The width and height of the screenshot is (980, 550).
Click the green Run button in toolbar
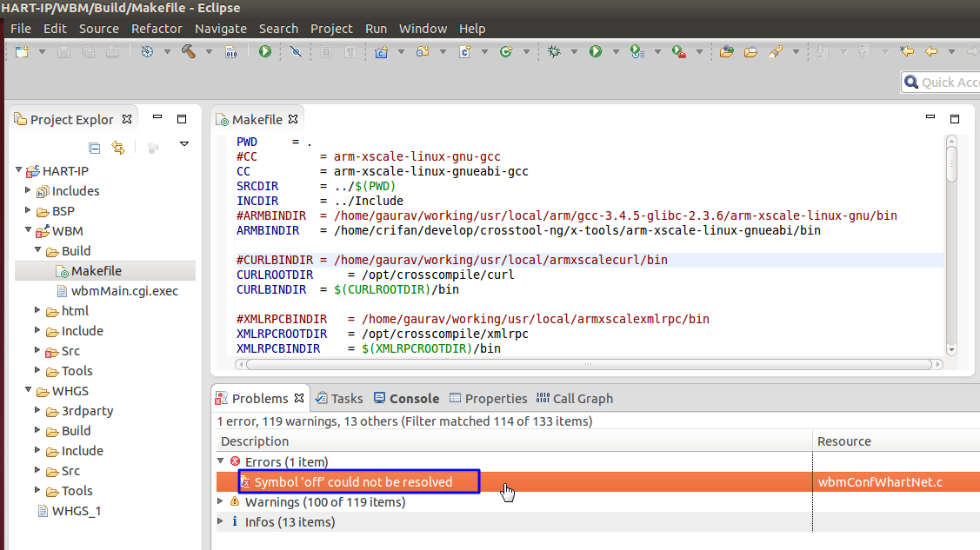(x=596, y=52)
